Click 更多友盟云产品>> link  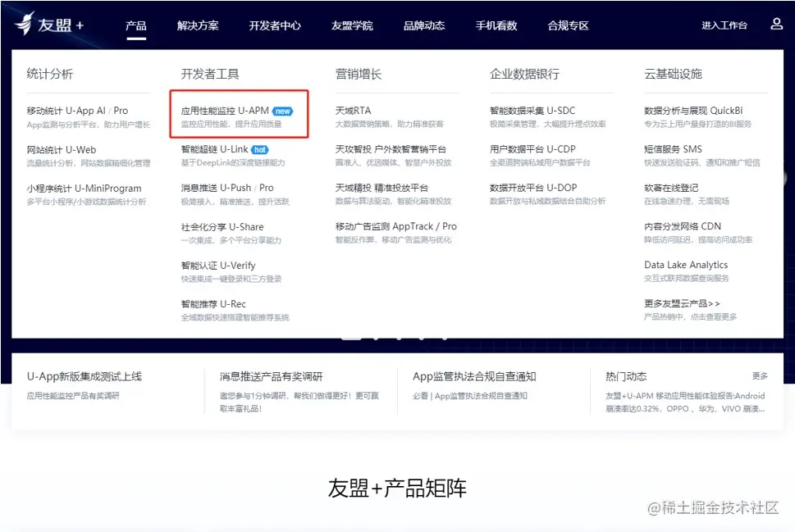point(682,303)
